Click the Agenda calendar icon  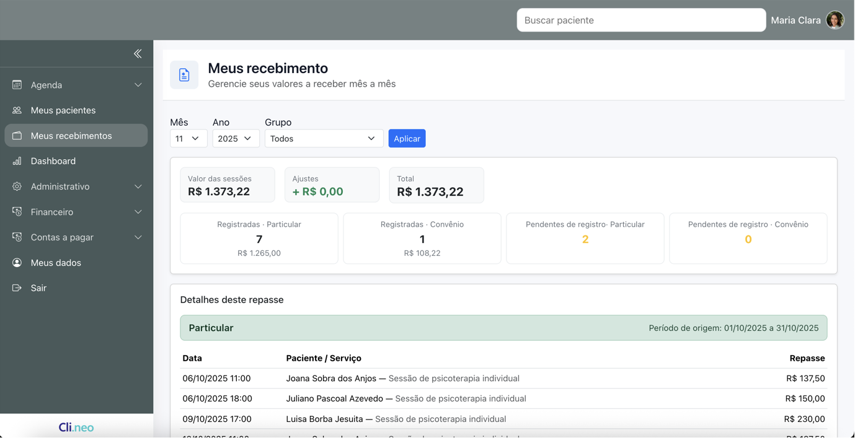(x=17, y=85)
